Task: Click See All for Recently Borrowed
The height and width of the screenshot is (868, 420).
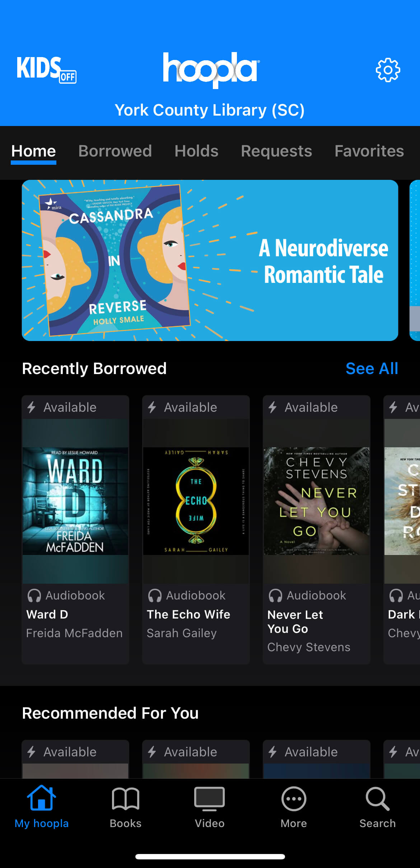Action: 372,369
